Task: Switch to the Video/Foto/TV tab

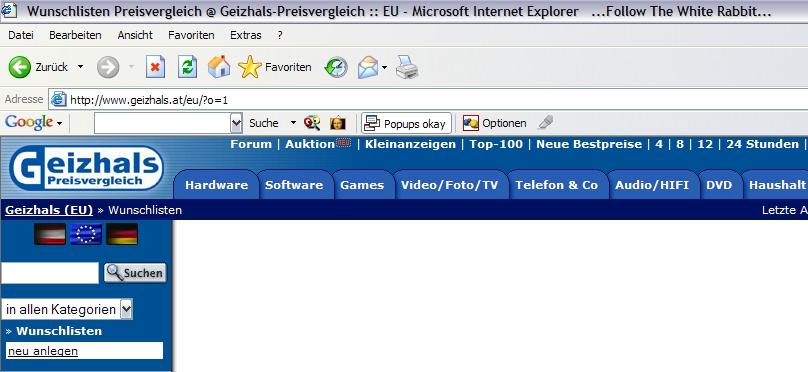Action: coord(450,185)
